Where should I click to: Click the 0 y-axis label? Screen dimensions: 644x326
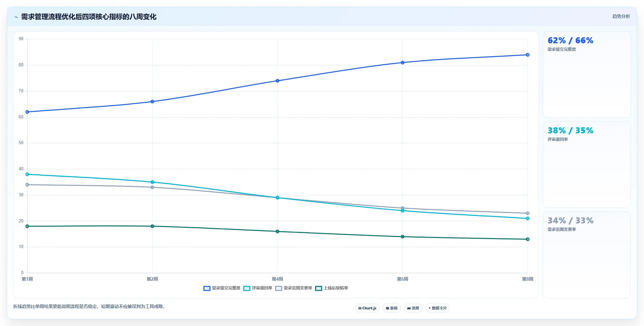(x=22, y=273)
